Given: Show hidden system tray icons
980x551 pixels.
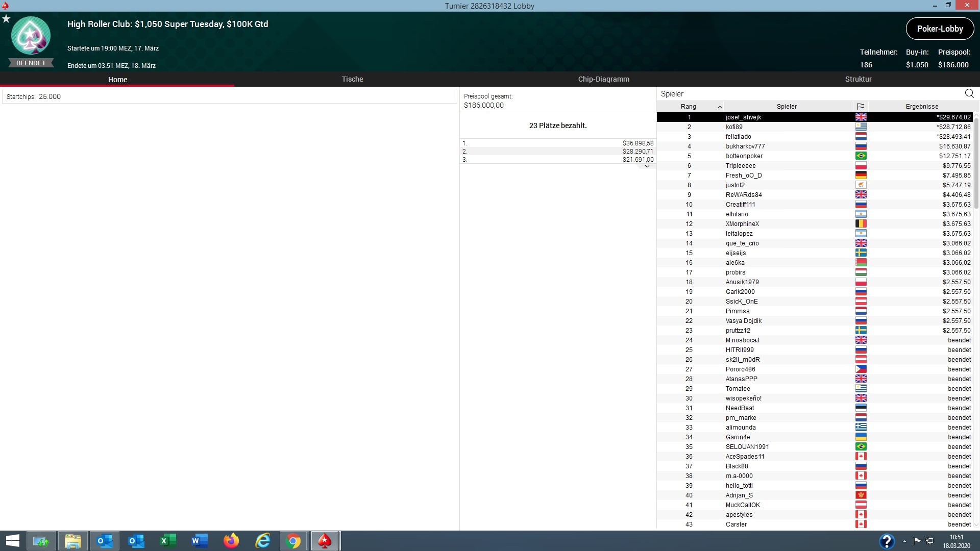Looking at the screenshot, I should [904, 541].
